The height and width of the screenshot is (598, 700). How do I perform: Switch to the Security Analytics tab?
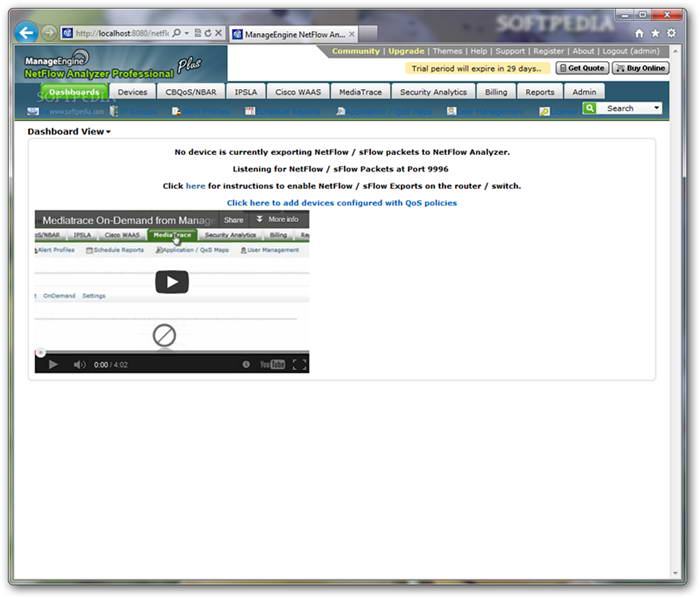click(x=433, y=92)
